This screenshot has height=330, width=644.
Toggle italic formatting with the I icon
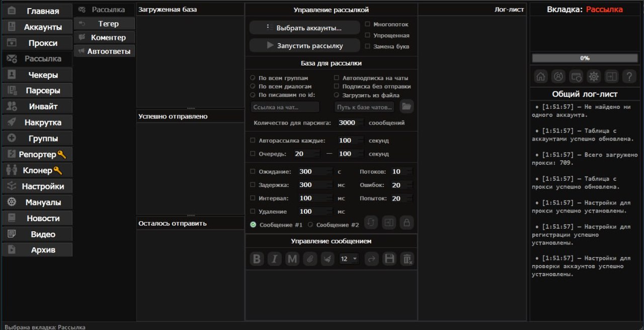click(x=275, y=259)
